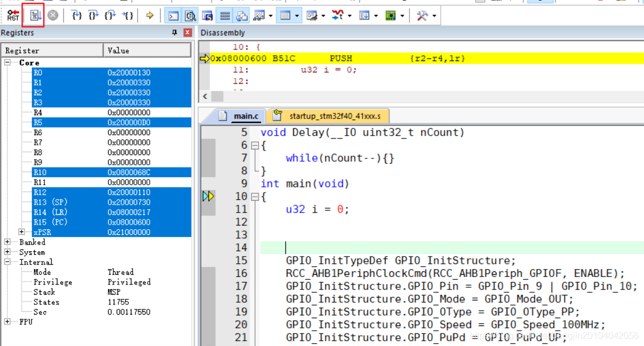Click the GPIO_Mode_OUT code line 18

point(429,299)
